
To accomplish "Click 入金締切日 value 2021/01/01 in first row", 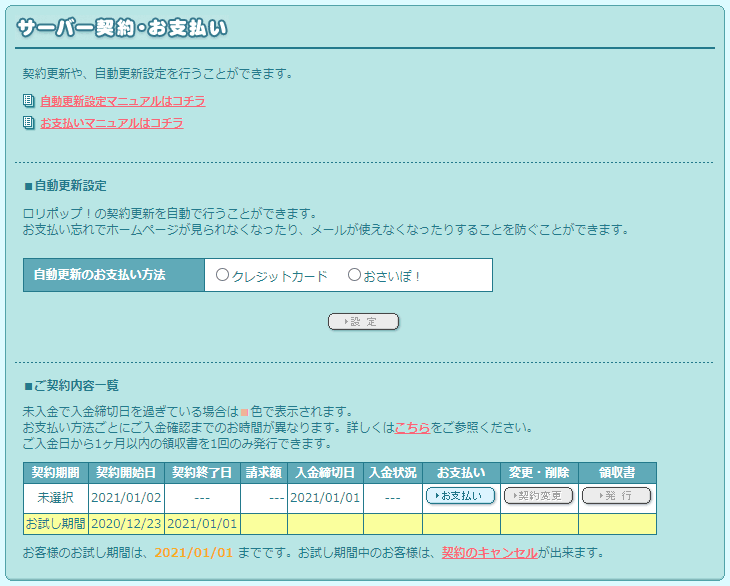I will (x=325, y=498).
